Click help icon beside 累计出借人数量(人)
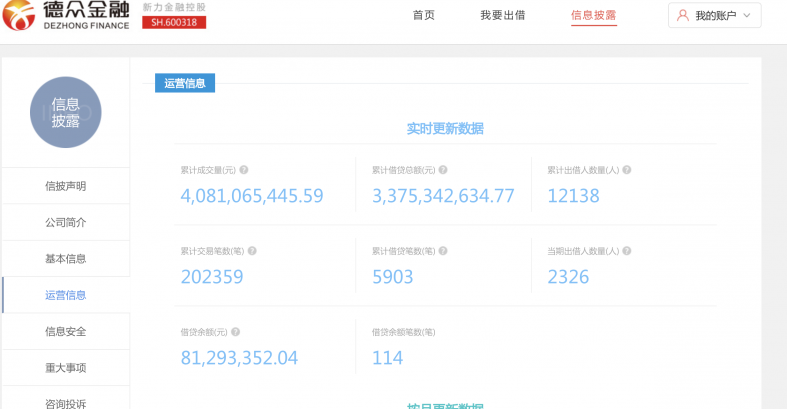 click(626, 170)
